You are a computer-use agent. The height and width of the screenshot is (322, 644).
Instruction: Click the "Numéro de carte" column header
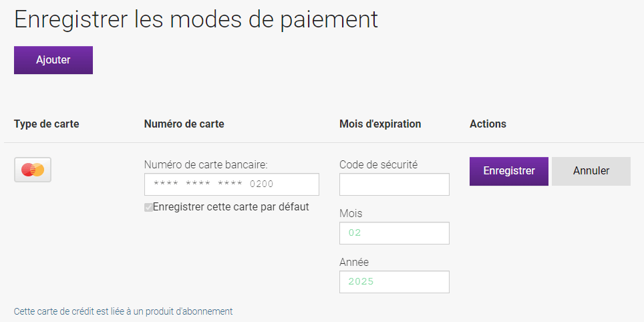click(x=184, y=124)
